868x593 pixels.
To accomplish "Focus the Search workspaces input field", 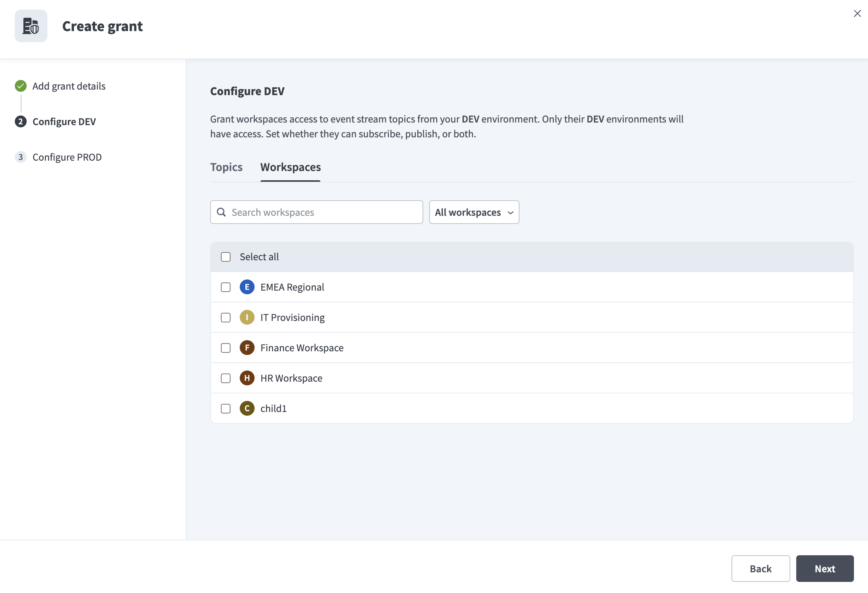I will [x=317, y=212].
